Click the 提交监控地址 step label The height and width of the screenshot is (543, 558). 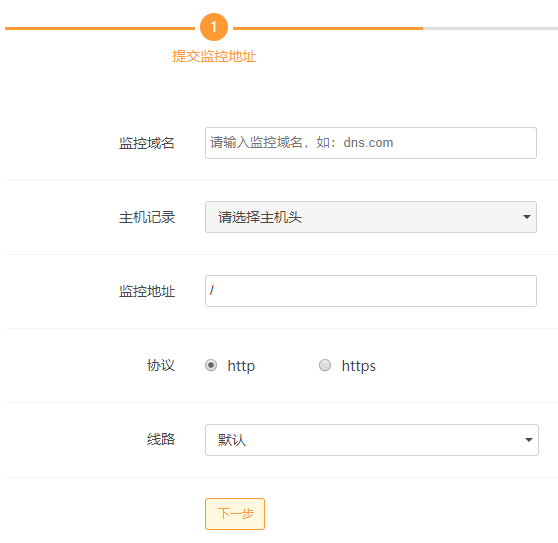coord(214,56)
